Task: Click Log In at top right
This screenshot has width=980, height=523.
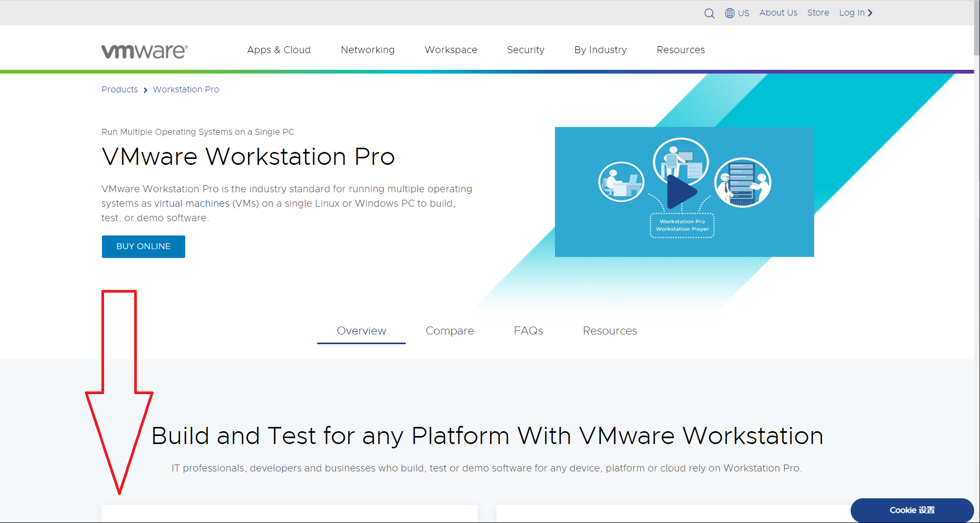Action: click(x=855, y=12)
